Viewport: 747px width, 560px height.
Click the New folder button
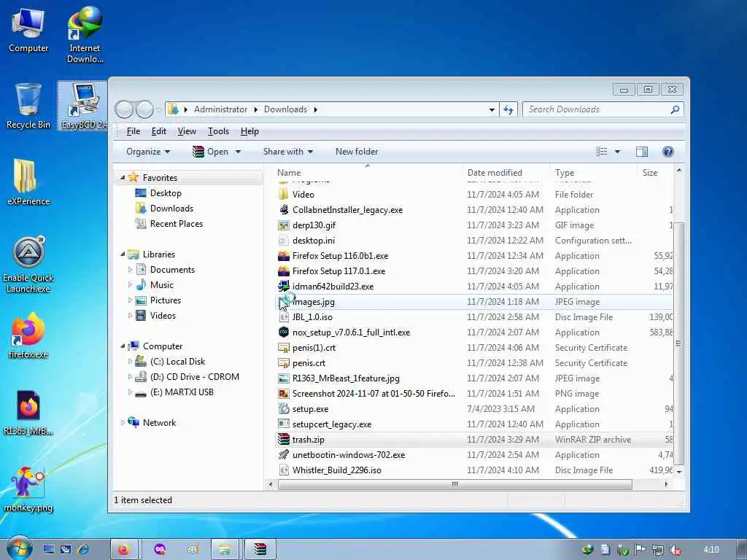tap(356, 152)
